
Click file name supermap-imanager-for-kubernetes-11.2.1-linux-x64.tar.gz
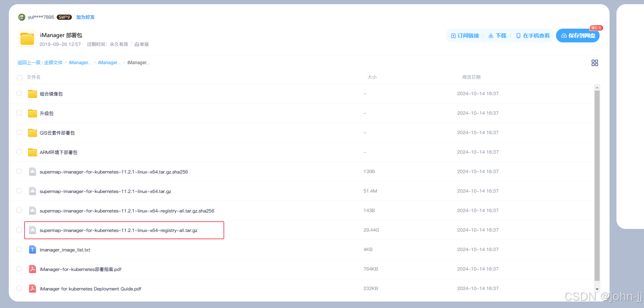click(106, 191)
